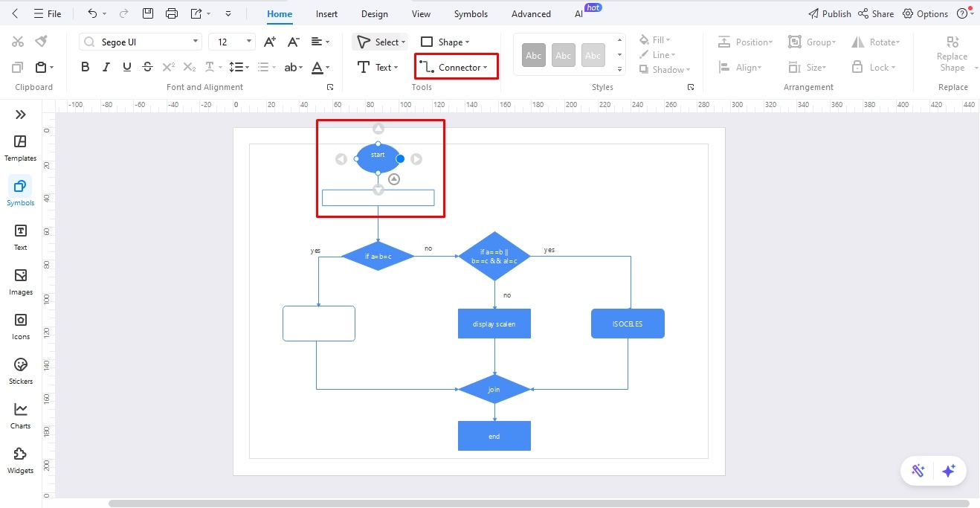Click the Redo arrow icon
Screen dimensions: 980x508
tap(123, 13)
